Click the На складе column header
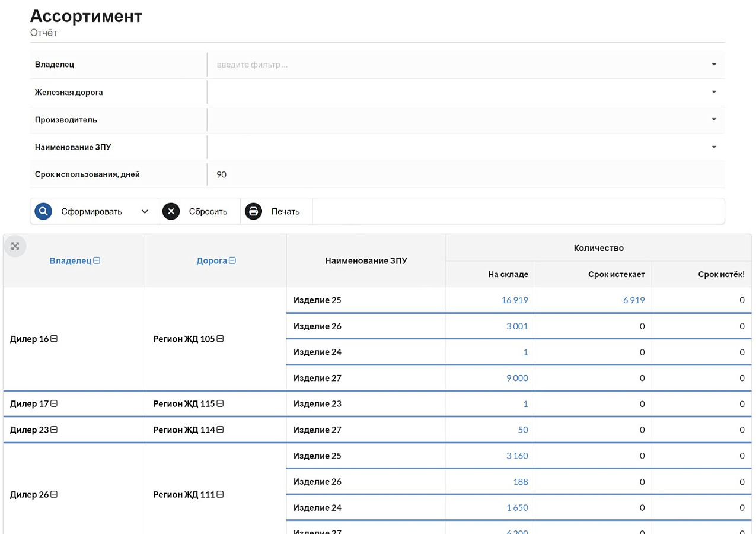Viewport: 756px width, 534px height. (x=490, y=274)
